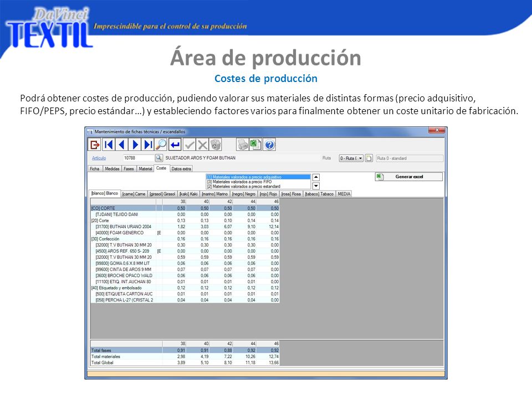Select the [rosa] Rosa color tab
532x399 pixels.
291,194
